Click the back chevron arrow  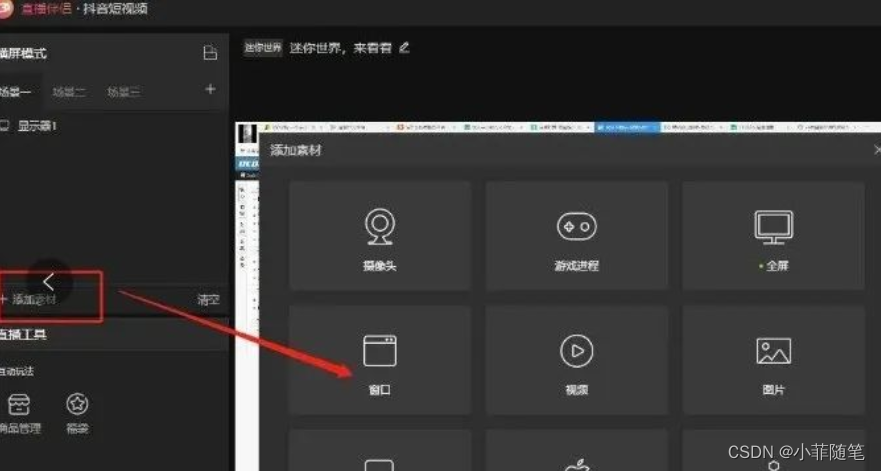click(49, 282)
